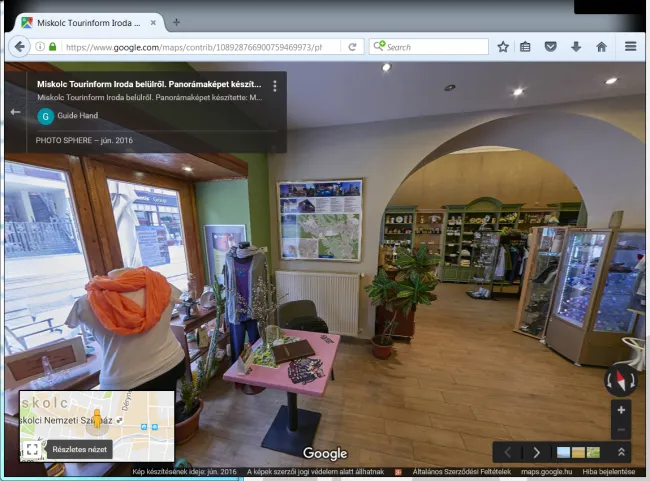Screen dimensions: 650x481
Task: Click the Részletes nézet button
Action: pyautogui.click(x=80, y=449)
